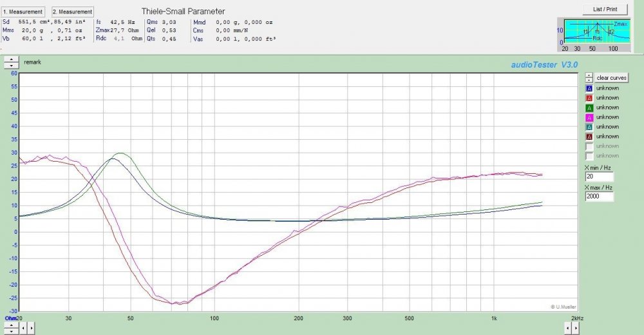
Task: Toggle the teal curve A box
Action: 589,127
